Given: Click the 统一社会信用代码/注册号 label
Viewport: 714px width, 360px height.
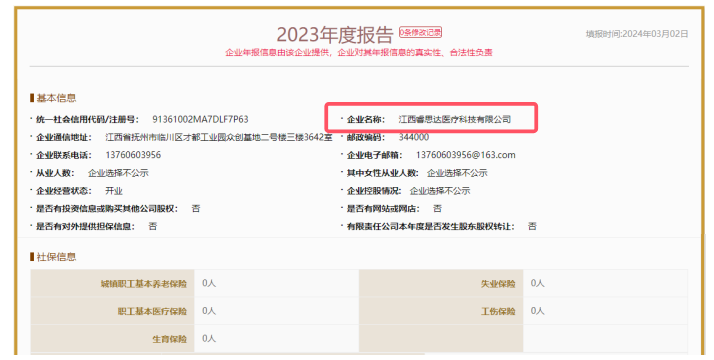Looking at the screenshot, I should (x=87, y=119).
